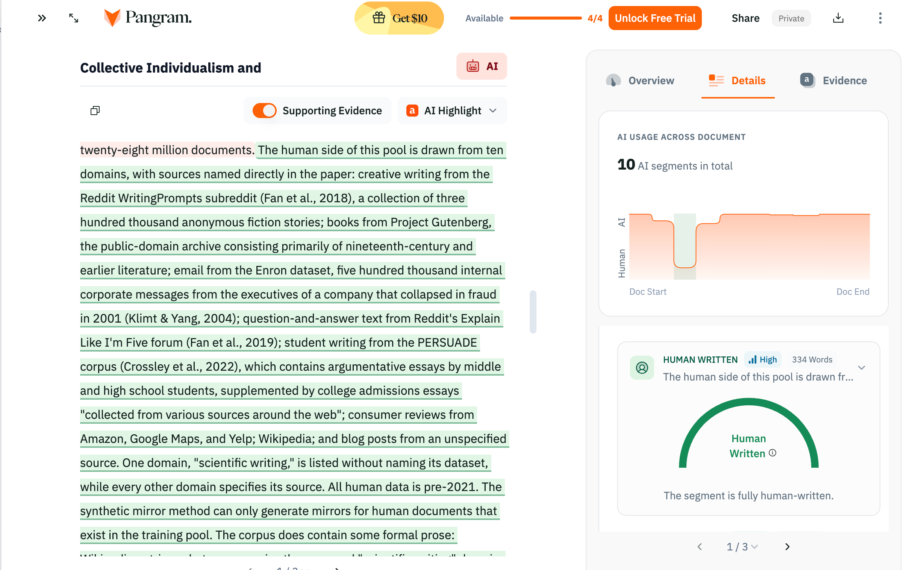Click the Unlock Free Trial button
Viewport: 924px width, 570px height.
click(655, 18)
